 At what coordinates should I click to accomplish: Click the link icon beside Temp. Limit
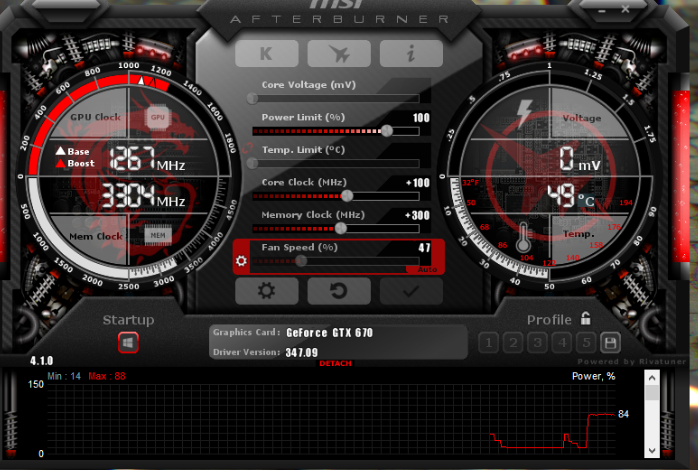click(248, 148)
